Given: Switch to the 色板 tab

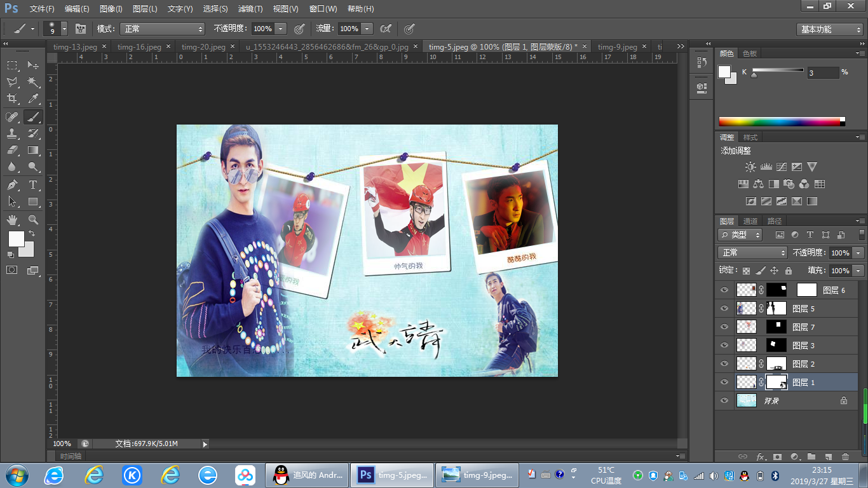Looking at the screenshot, I should (750, 54).
